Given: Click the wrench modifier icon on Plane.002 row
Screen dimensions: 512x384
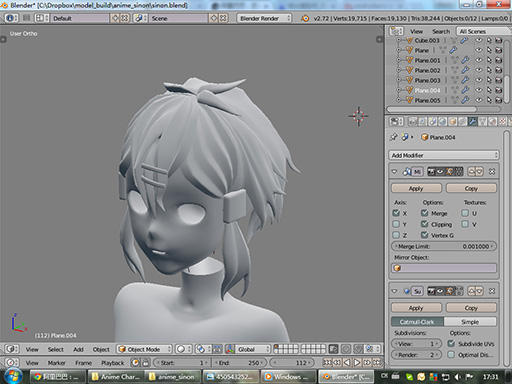Looking at the screenshot, I should (465, 70).
